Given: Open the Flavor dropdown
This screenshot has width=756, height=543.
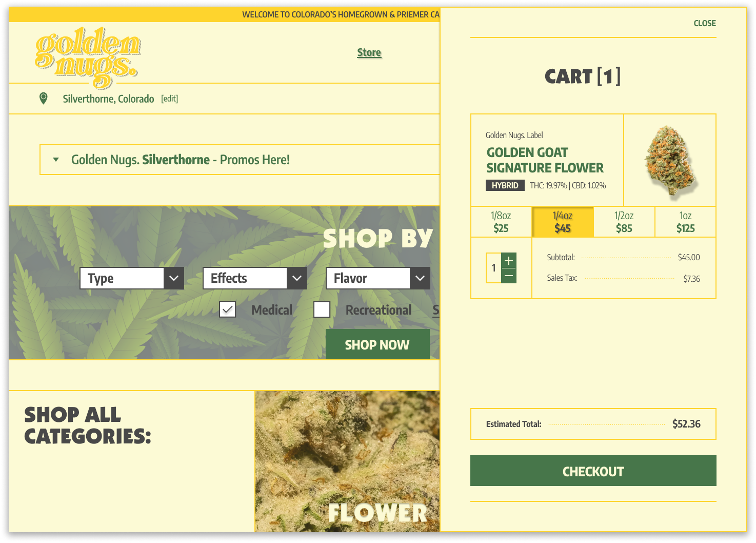Looking at the screenshot, I should click(x=378, y=278).
